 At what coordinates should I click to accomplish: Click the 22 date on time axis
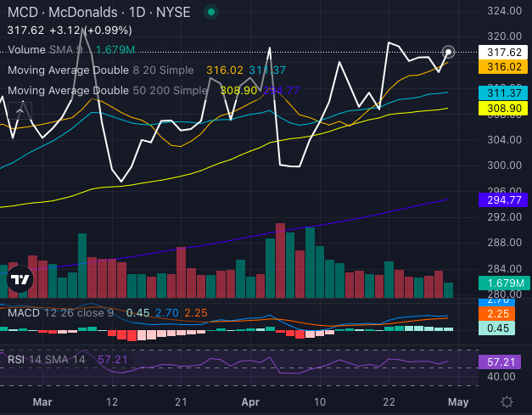point(389,402)
